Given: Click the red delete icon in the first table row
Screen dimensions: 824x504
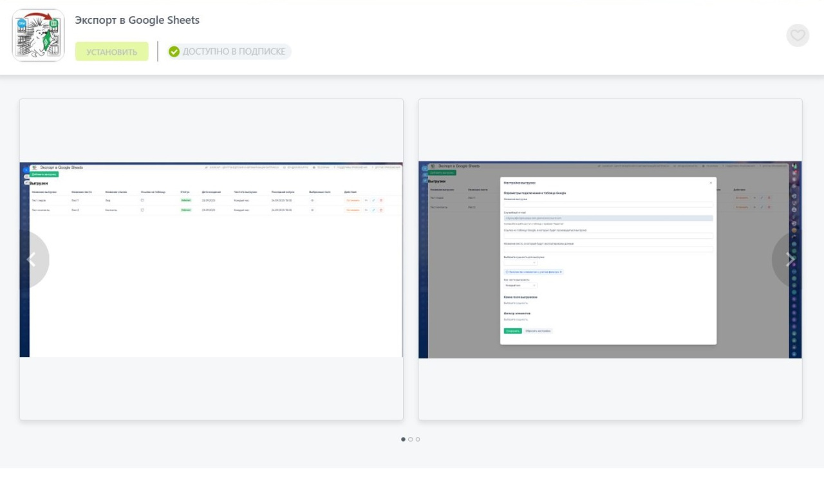Looking at the screenshot, I should tap(380, 200).
